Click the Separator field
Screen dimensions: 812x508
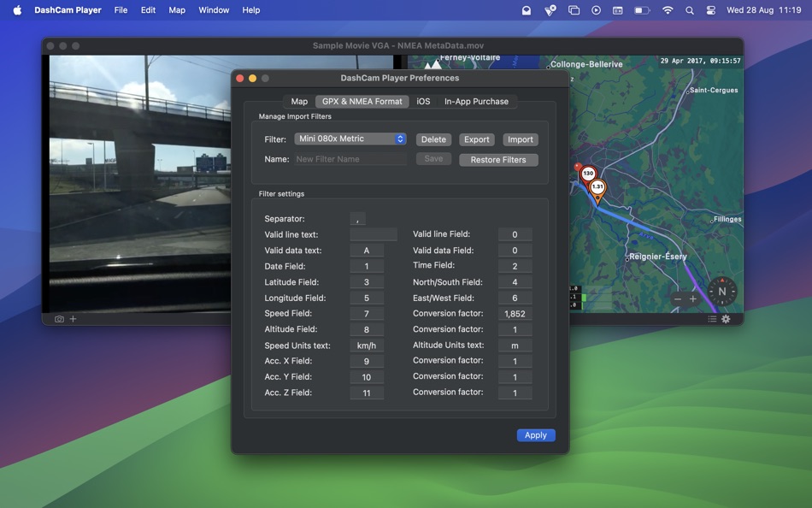click(357, 219)
